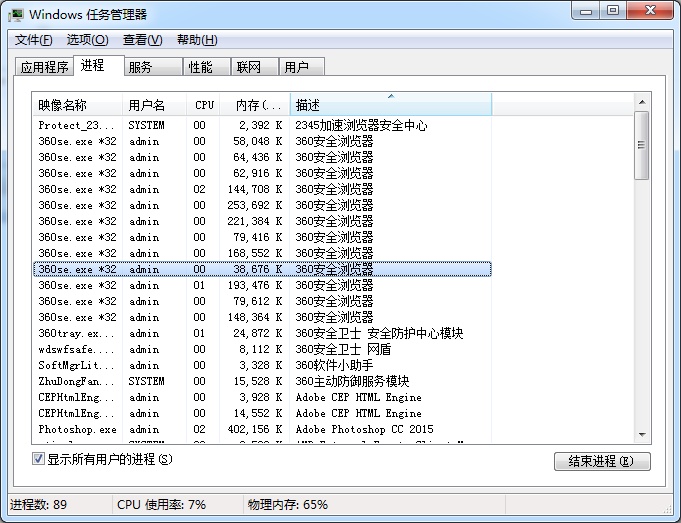Open the 联网 tab

255,67
